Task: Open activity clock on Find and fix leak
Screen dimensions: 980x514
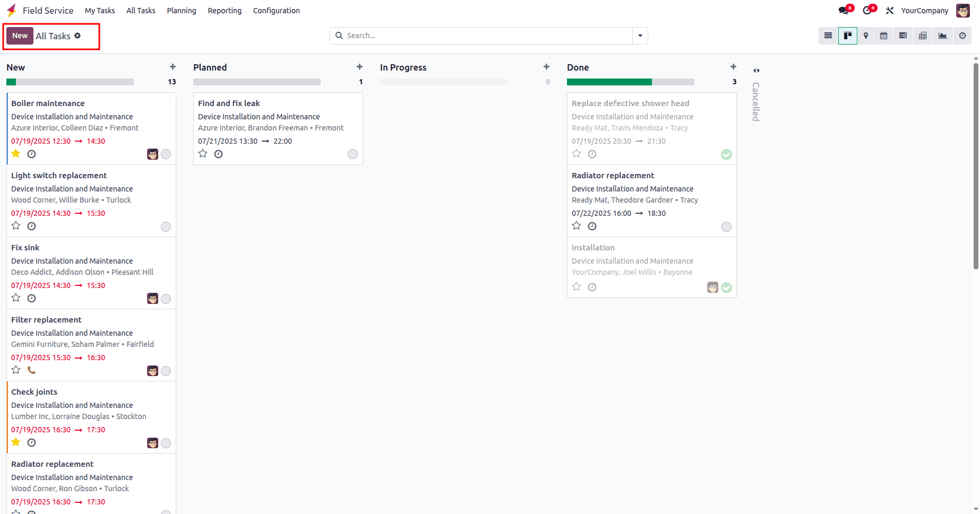Action: [x=219, y=154]
